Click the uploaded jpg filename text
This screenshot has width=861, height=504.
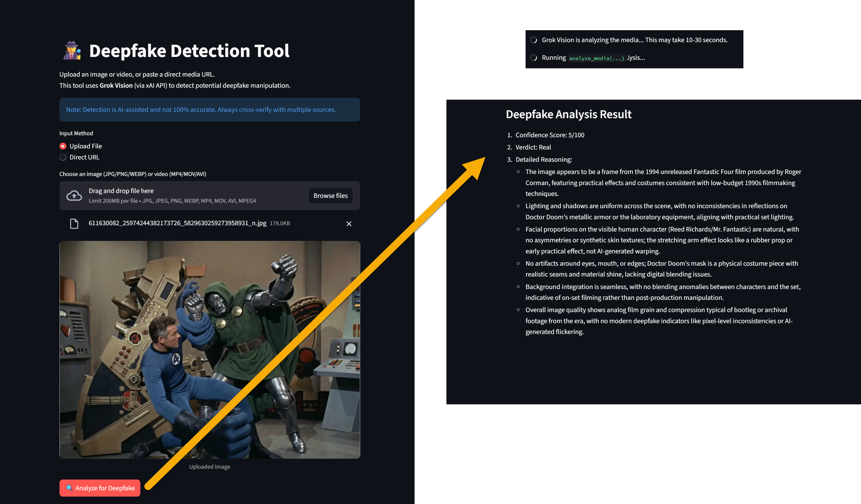point(177,223)
